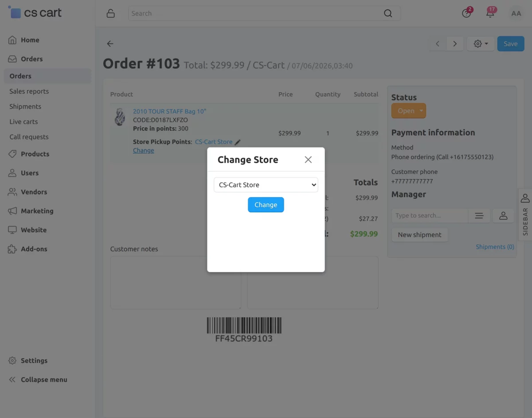Go to the previous order with the left chevron

[438, 43]
